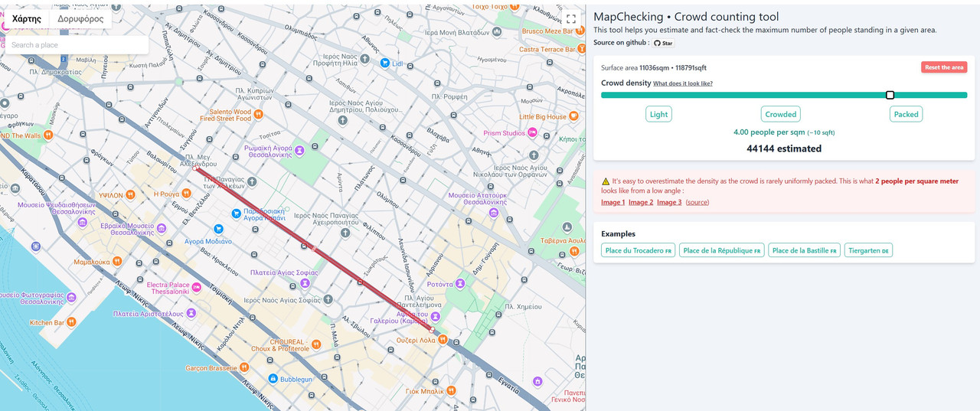Screen dimensions: 980x411
Task: Load Tiergarten example
Action: pyautogui.click(x=869, y=250)
